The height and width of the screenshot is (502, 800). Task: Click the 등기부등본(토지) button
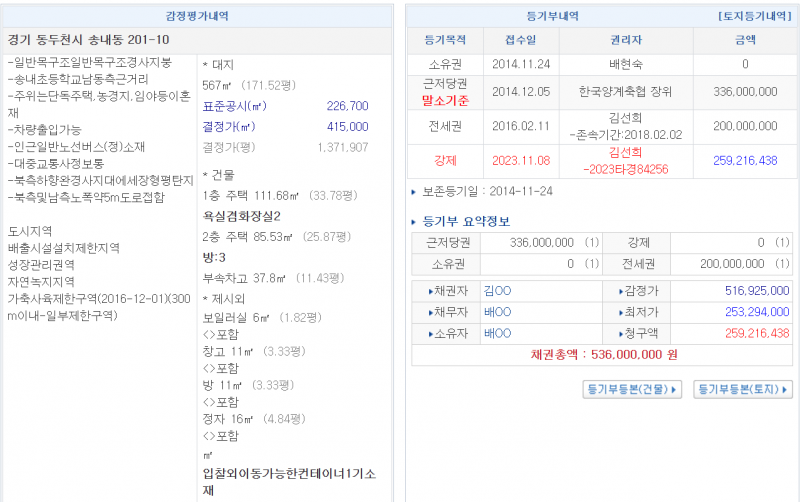pyautogui.click(x=742, y=389)
